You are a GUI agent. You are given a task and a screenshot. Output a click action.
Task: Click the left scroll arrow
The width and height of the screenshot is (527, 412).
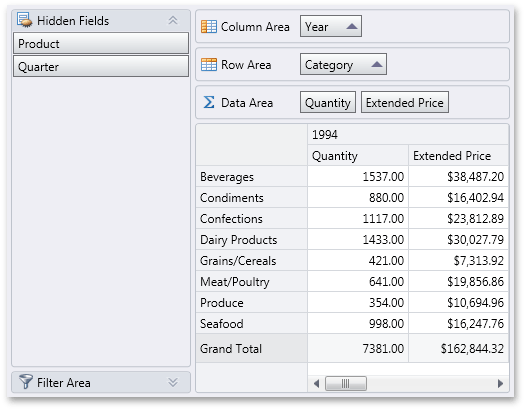(316, 383)
